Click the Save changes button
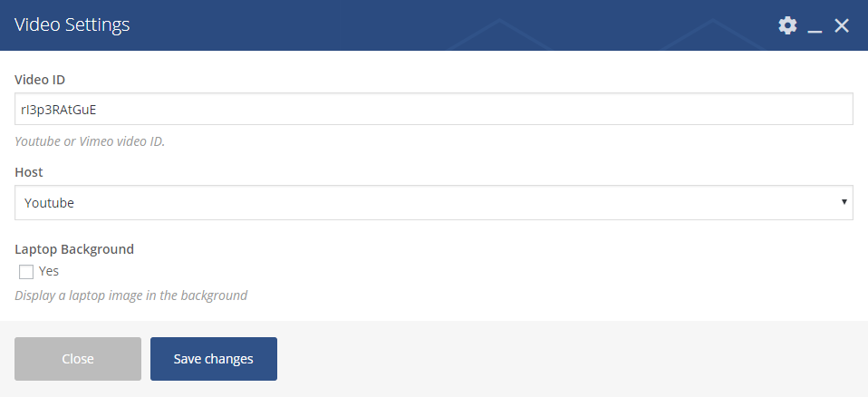Image resolution: width=868 pixels, height=397 pixels. tap(214, 359)
